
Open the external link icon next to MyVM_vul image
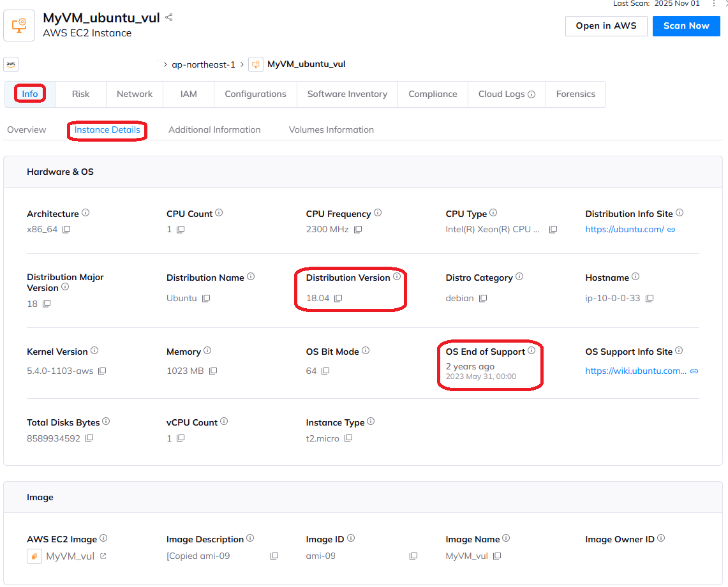[103, 556]
